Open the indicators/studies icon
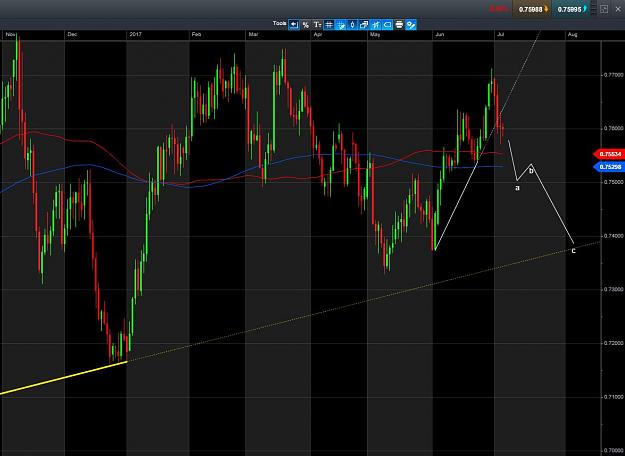 point(376,25)
